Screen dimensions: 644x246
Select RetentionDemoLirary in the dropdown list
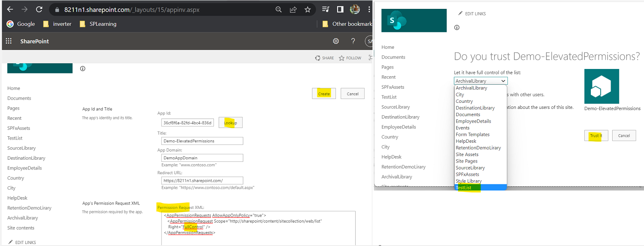tap(480, 148)
